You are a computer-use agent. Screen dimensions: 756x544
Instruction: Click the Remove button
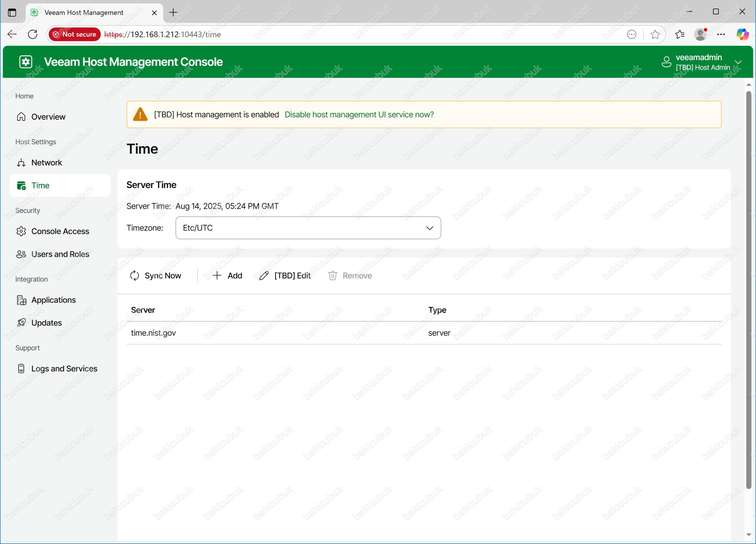coord(350,275)
